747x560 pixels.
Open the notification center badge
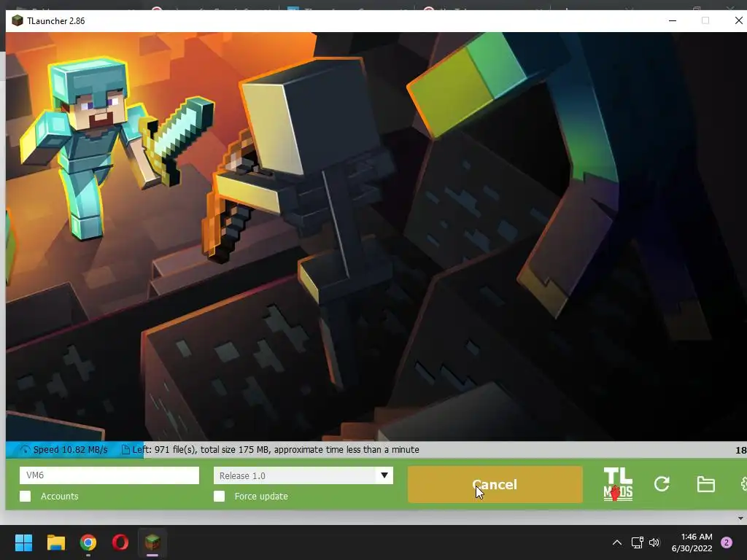(727, 542)
